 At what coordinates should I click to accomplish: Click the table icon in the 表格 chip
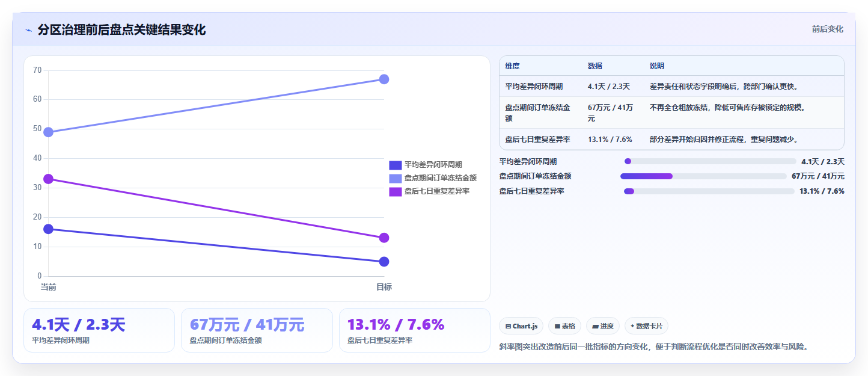pos(557,326)
